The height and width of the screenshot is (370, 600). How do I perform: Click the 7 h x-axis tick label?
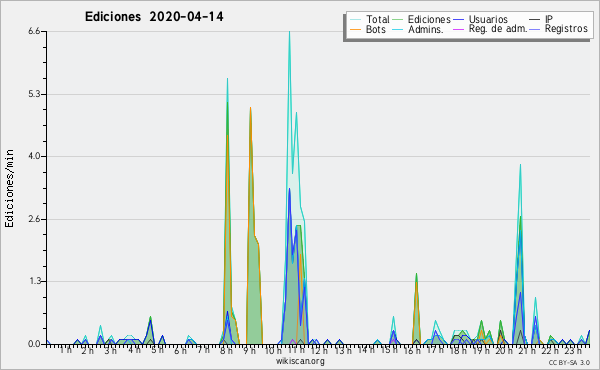[x=203, y=350]
